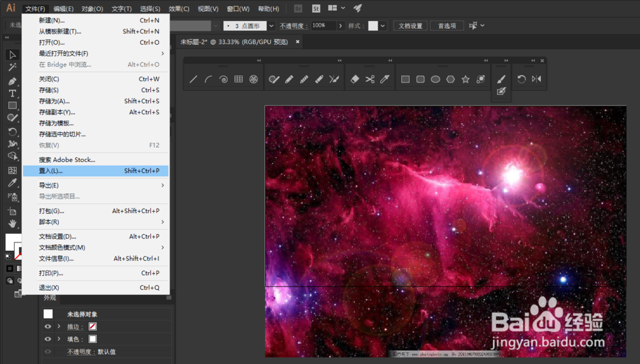640x364 pixels.
Task: Toggle visibility of the 不透明度 row
Action: (48, 352)
